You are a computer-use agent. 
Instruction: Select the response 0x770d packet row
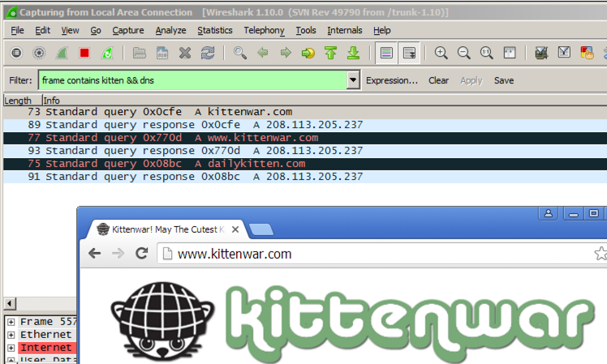[305, 151]
